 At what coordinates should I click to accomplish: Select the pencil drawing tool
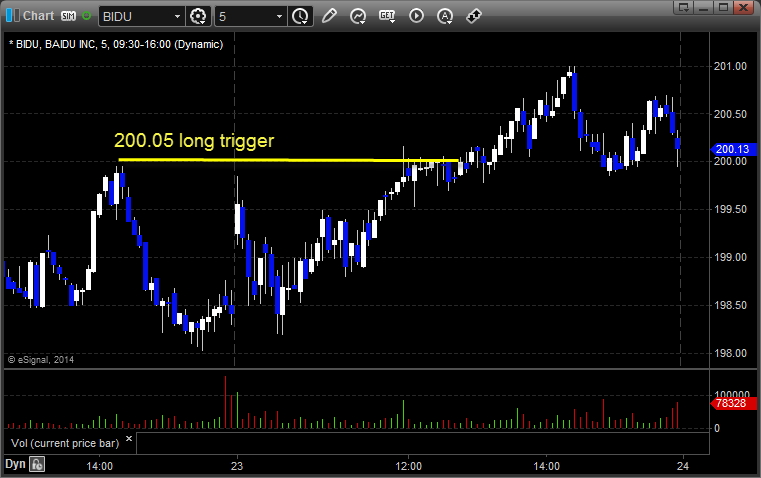point(329,16)
